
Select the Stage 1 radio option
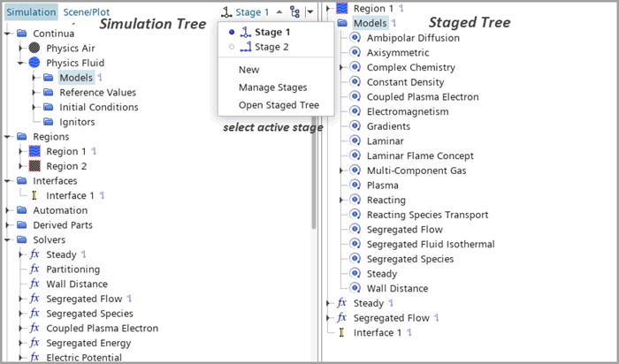coord(230,32)
